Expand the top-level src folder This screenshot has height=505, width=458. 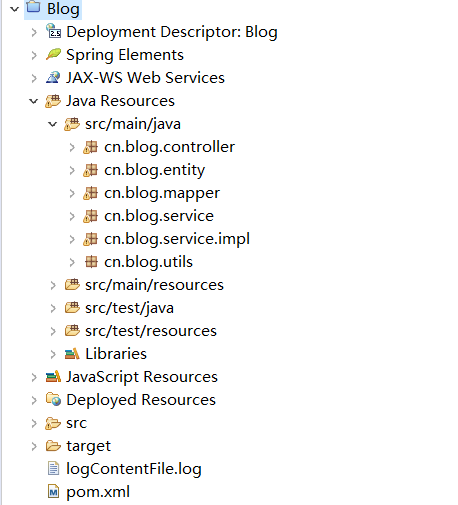(x=34, y=423)
